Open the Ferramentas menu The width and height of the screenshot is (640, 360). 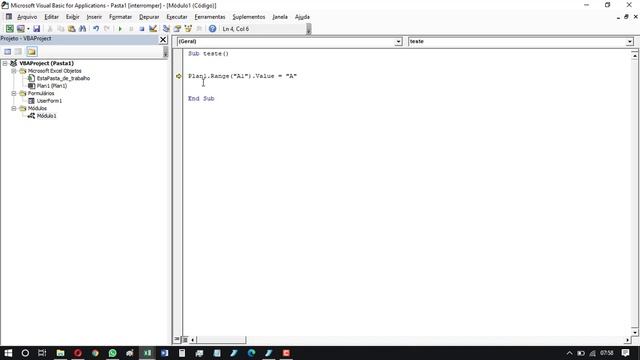click(210, 17)
